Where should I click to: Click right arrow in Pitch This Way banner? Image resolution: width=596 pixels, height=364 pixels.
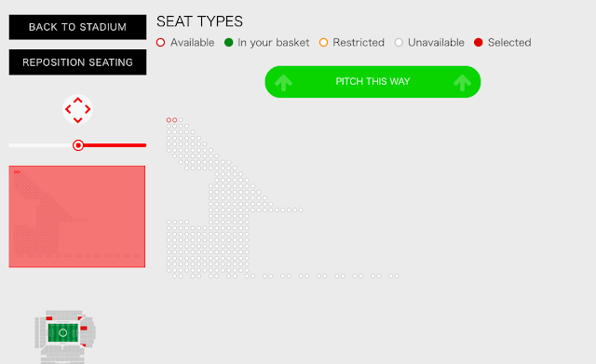pyautogui.click(x=462, y=83)
